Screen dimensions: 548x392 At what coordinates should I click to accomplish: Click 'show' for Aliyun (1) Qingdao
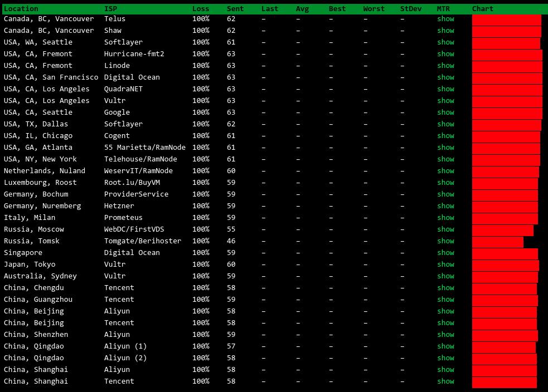coord(445,346)
